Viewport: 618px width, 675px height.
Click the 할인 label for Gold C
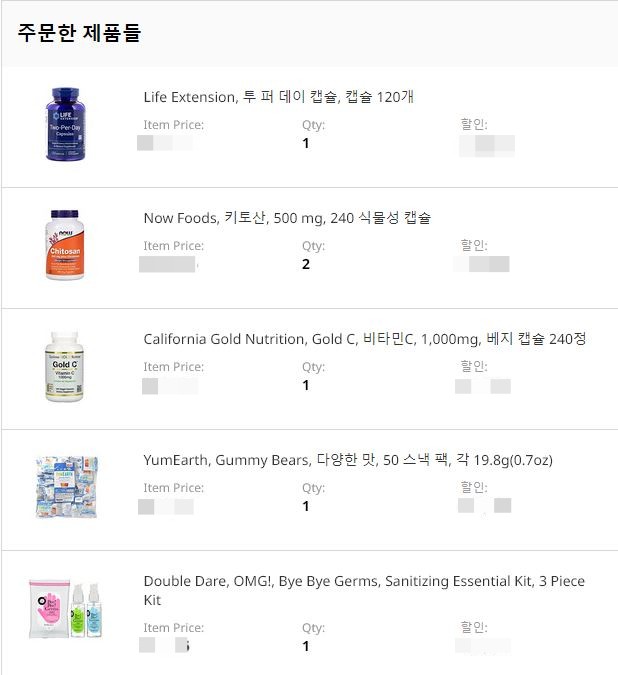(x=474, y=366)
